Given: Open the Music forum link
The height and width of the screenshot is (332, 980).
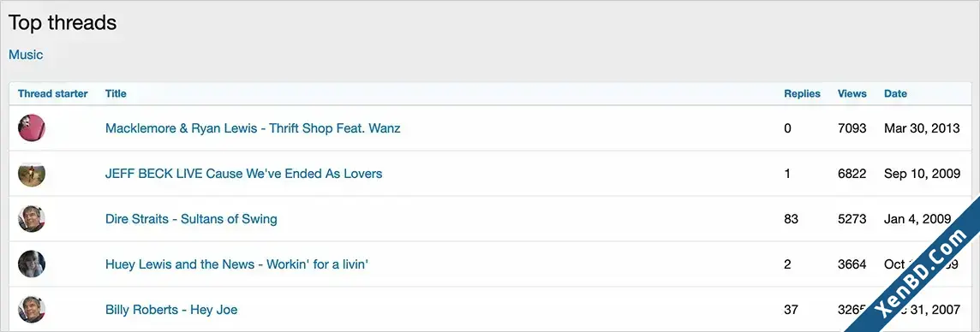Looking at the screenshot, I should coord(26,55).
